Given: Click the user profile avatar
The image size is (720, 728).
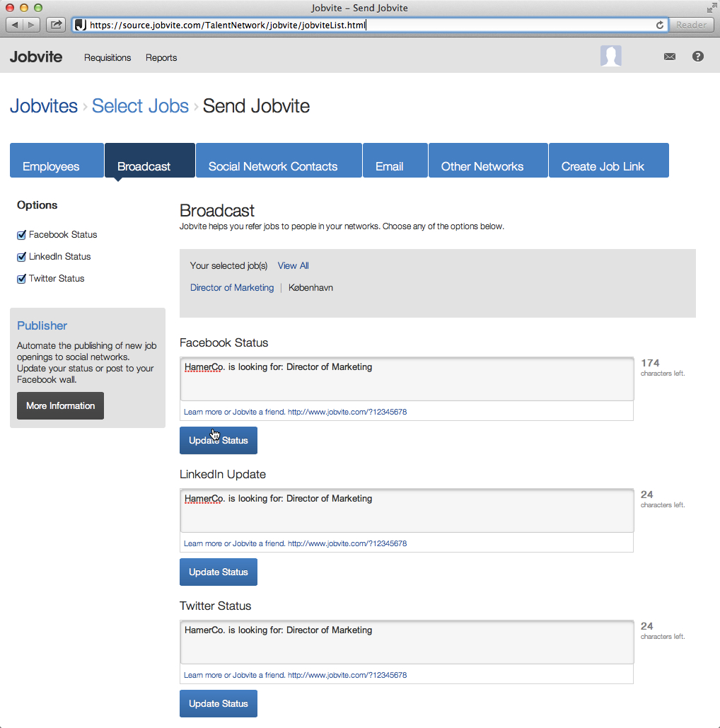Looking at the screenshot, I should coord(610,57).
